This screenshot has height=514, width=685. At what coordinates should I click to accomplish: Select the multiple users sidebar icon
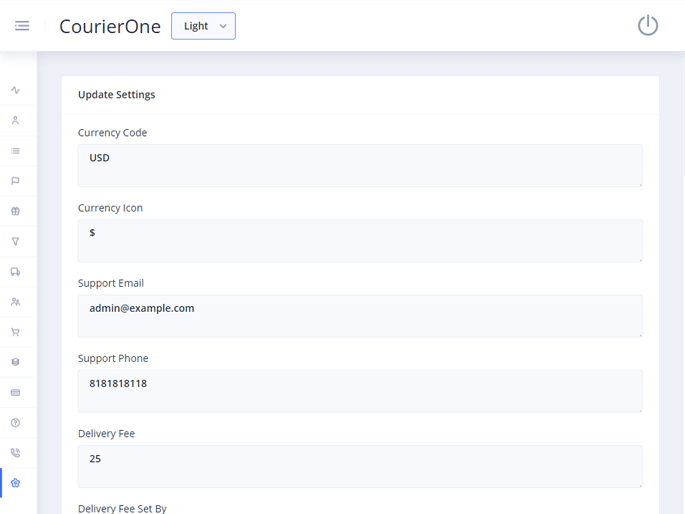(16, 302)
